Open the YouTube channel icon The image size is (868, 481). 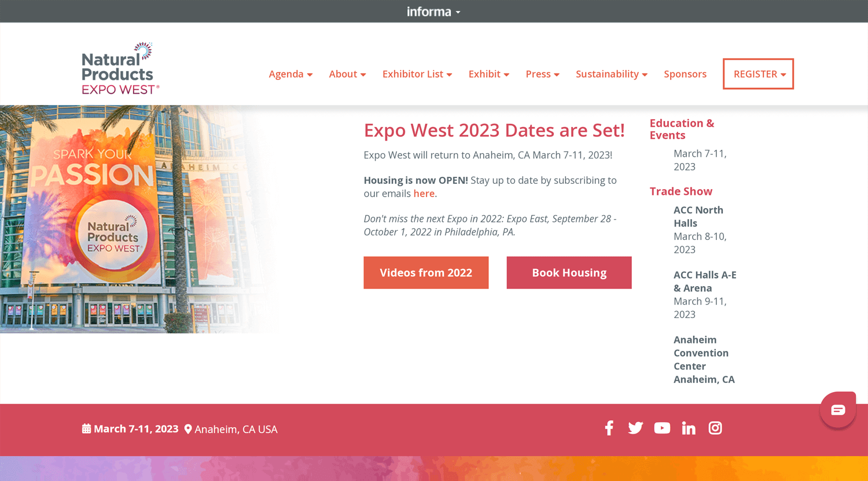(x=662, y=428)
